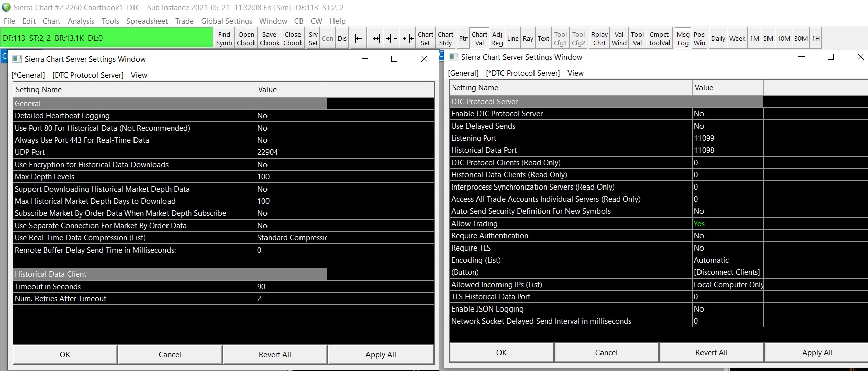Open the Encoding list set to Automatic
This screenshot has width=868, height=371.
click(x=728, y=260)
